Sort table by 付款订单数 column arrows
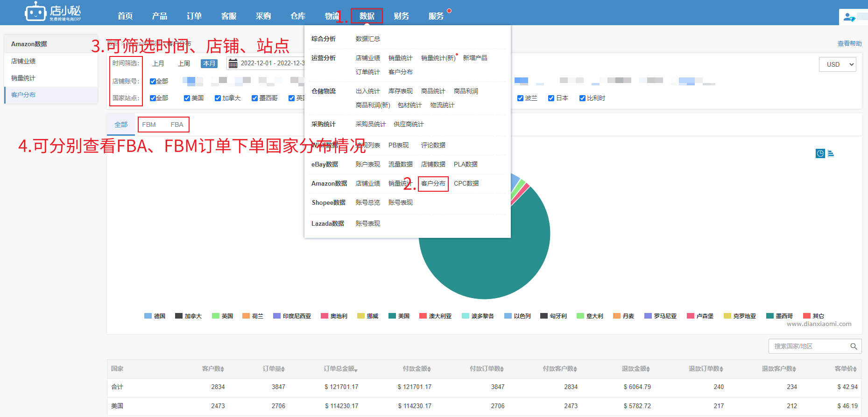Screen dimensions: 868x417 click(502, 369)
